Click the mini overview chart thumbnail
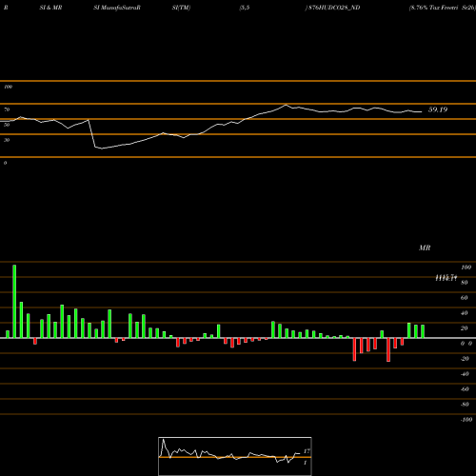476x476 pixels. tap(235, 456)
